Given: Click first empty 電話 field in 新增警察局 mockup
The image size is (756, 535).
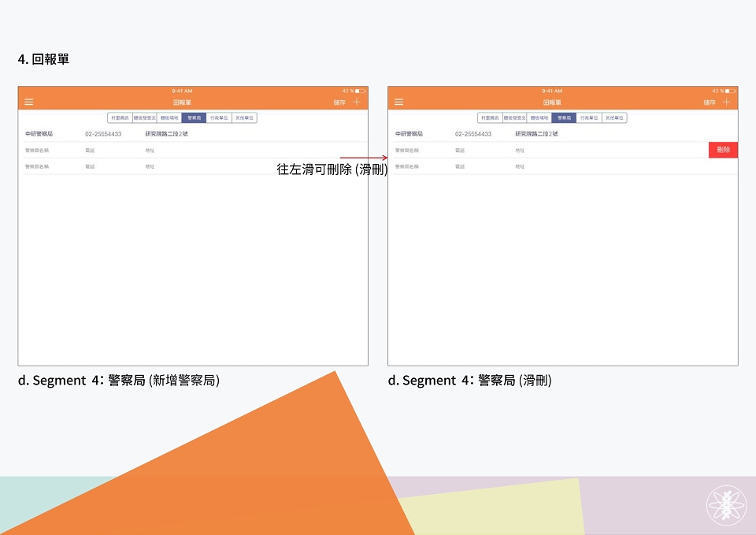Looking at the screenshot, I should click(90, 150).
